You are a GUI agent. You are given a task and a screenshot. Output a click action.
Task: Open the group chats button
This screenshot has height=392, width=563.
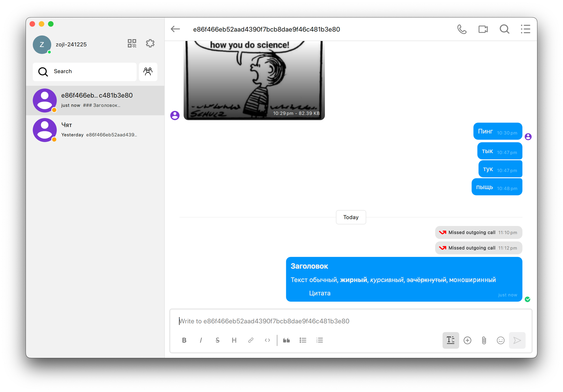tap(148, 71)
